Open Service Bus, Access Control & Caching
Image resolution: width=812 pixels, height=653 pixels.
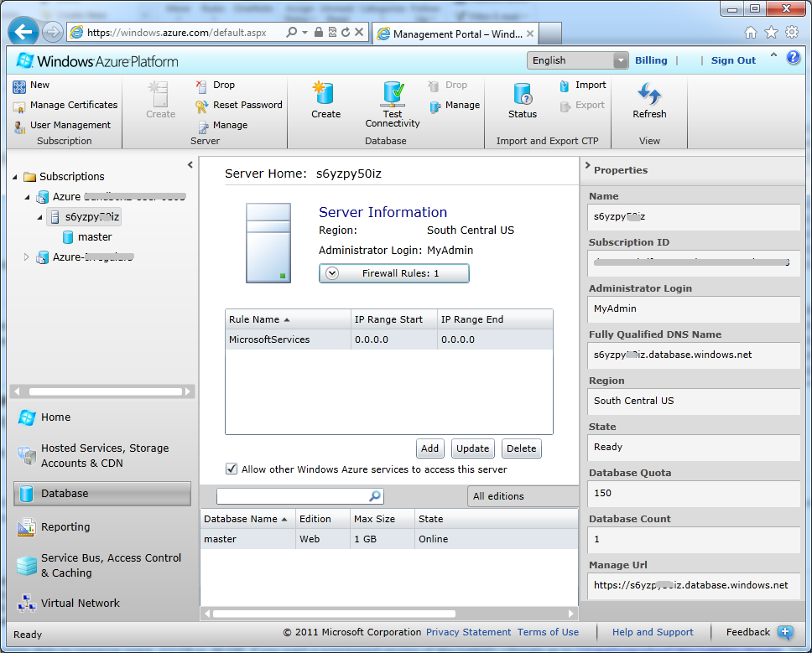coord(102,565)
